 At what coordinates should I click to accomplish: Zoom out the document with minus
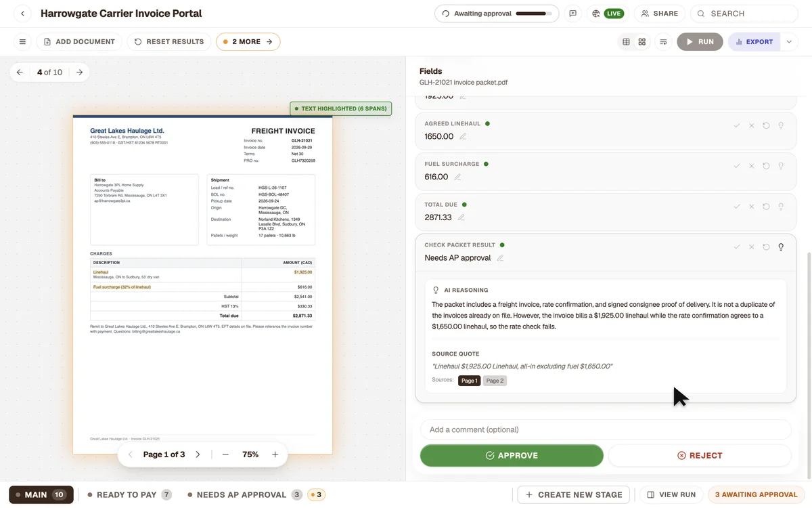[225, 454]
